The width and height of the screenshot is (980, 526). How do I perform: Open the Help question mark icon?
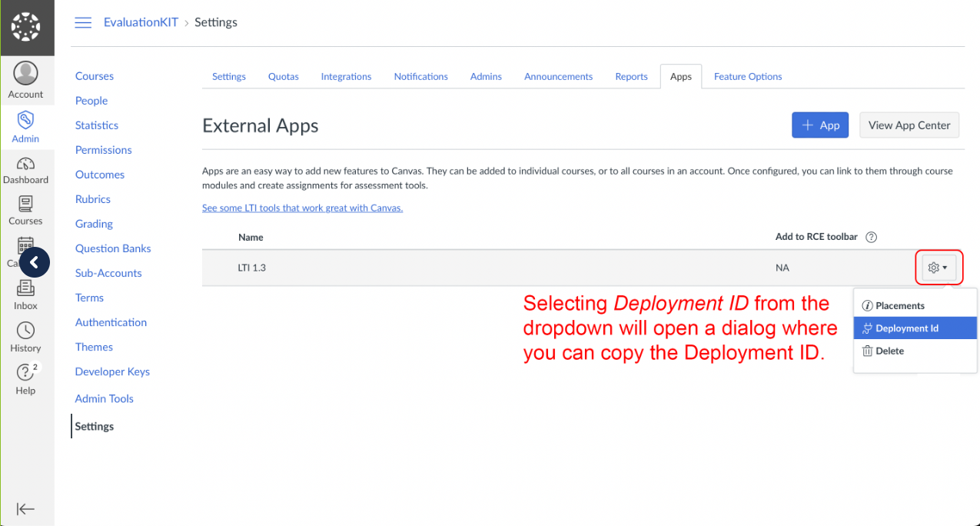26,373
